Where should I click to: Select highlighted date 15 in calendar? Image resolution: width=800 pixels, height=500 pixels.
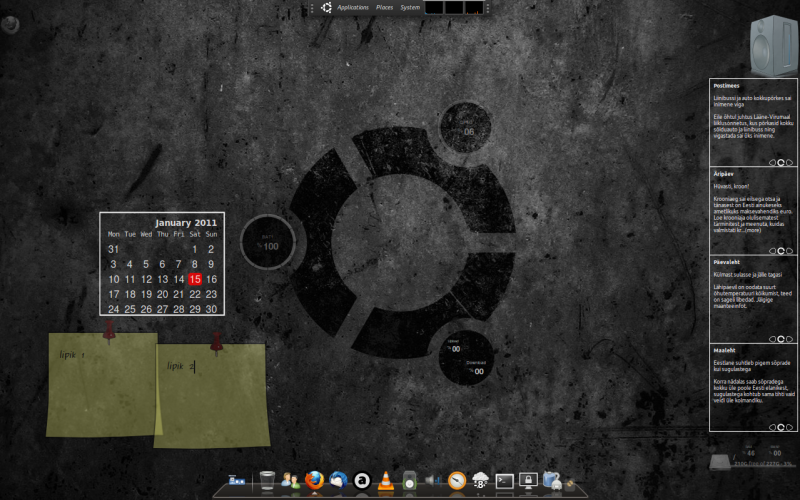[x=195, y=279]
